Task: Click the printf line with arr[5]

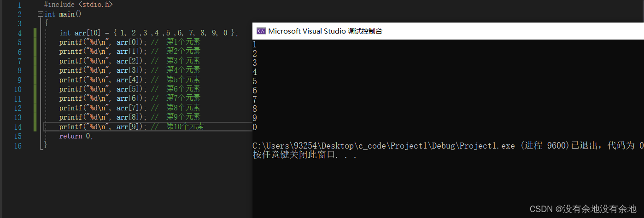Action: click(x=130, y=89)
